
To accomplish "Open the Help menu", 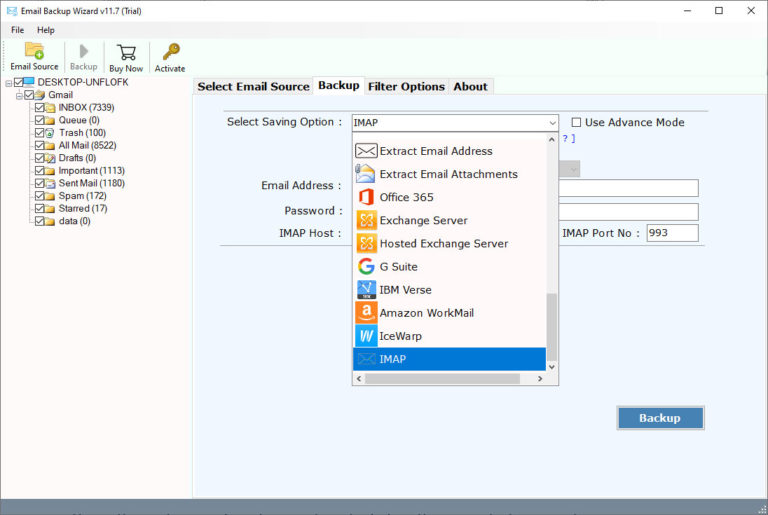I will click(46, 30).
